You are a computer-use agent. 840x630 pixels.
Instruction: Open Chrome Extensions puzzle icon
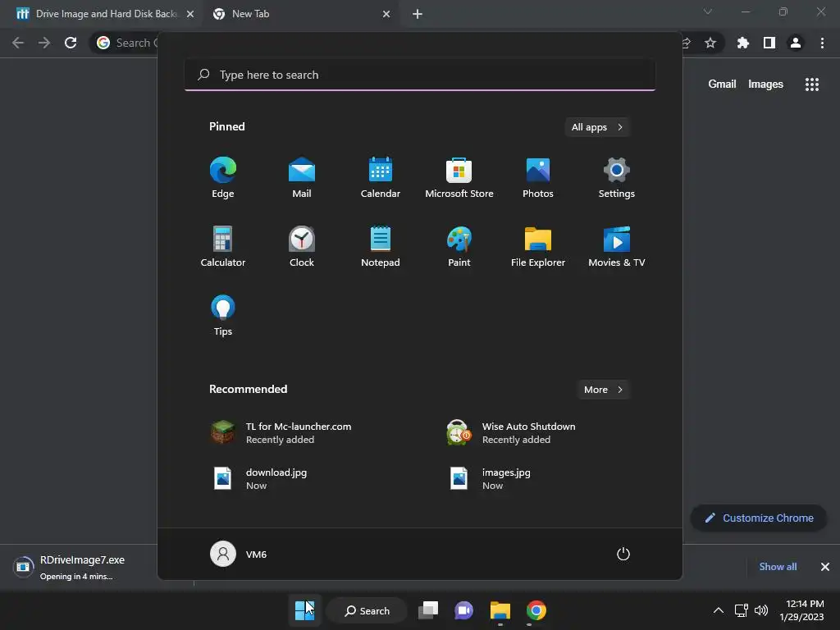742,43
